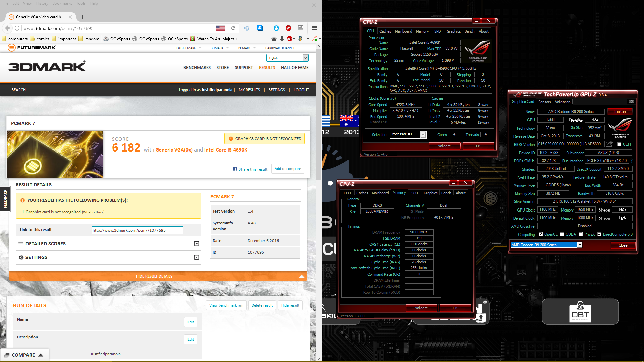Toggle the UEFI checkbox in GPU-Z
This screenshot has width=644, height=362.
(x=619, y=144)
